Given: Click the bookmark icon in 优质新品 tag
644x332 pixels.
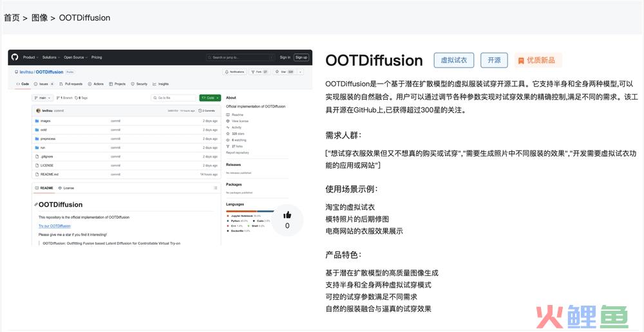Looking at the screenshot, I should tap(521, 60).
